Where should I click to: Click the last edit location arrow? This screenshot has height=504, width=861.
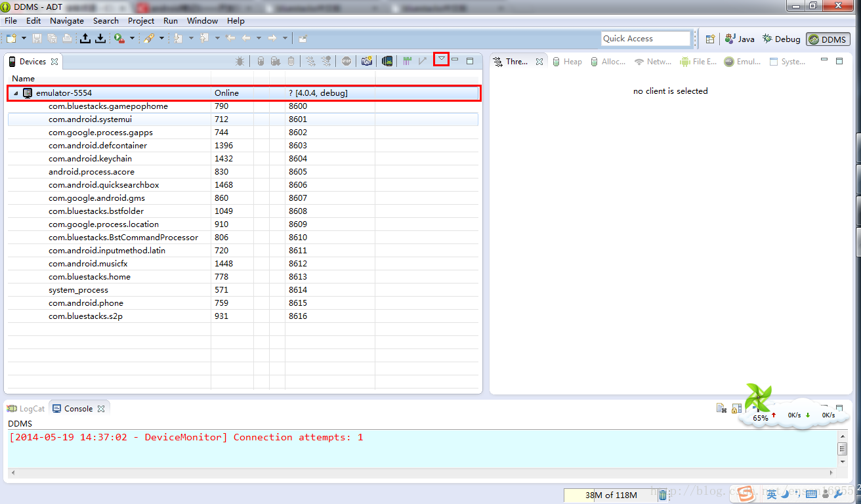tap(230, 39)
